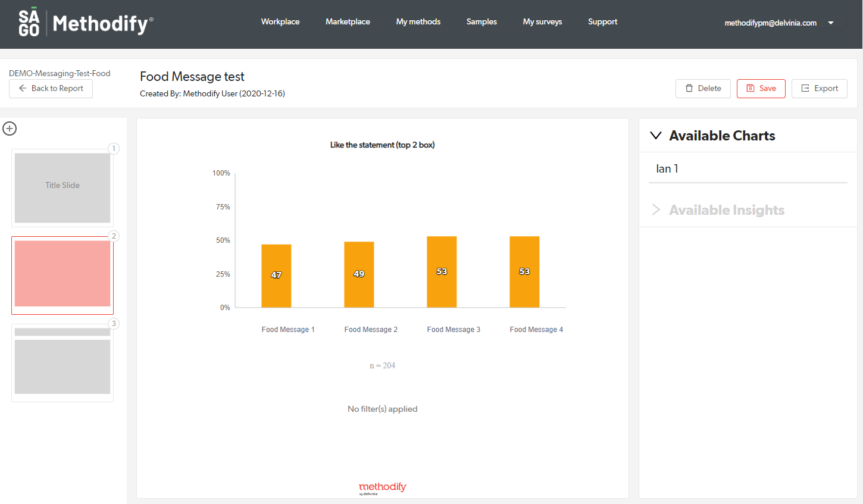Open the account email dropdown arrow

click(831, 23)
